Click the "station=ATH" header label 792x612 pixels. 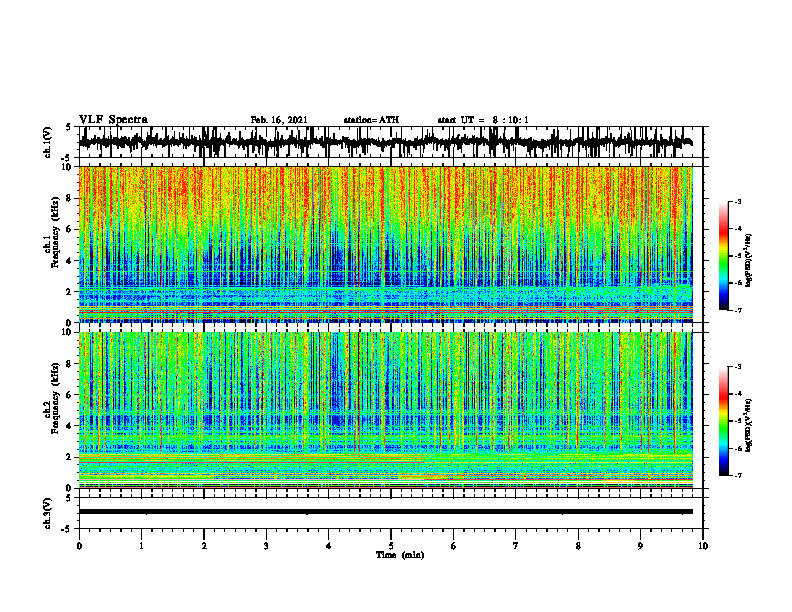click(x=371, y=120)
